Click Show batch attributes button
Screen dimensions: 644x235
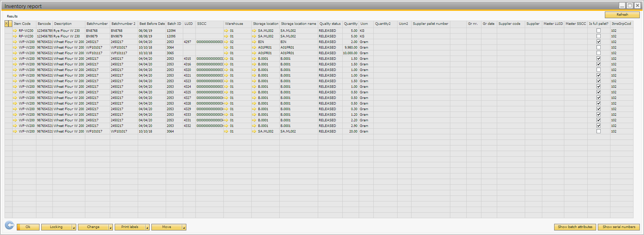(575, 227)
